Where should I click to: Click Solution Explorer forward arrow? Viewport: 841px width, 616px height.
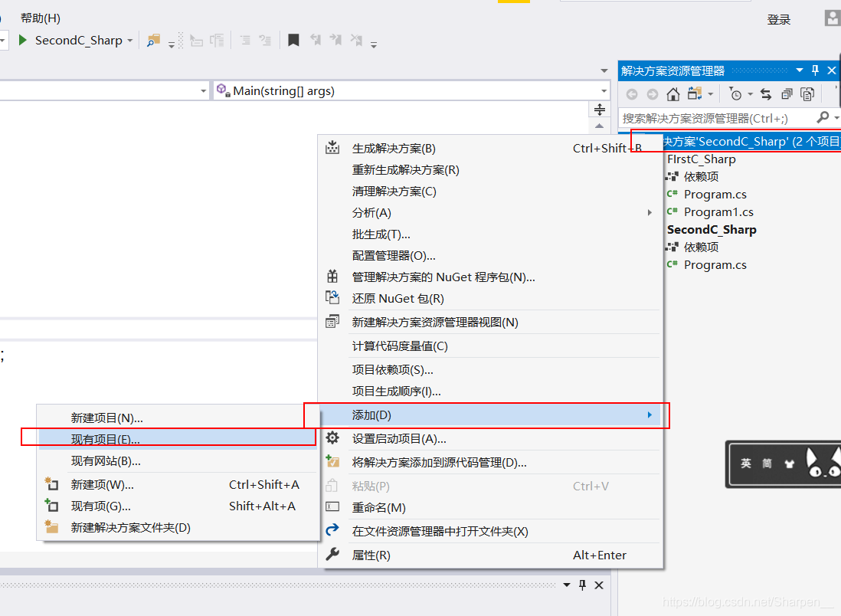(x=653, y=94)
